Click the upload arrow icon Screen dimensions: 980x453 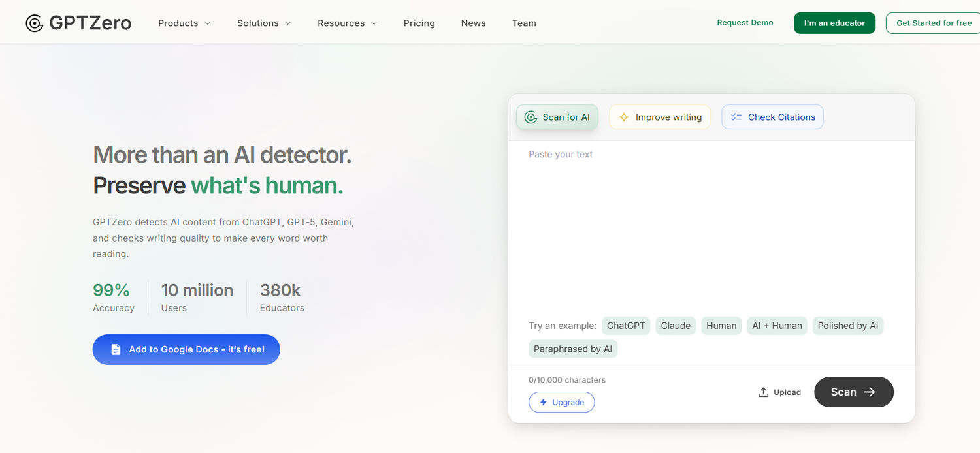[x=763, y=392]
